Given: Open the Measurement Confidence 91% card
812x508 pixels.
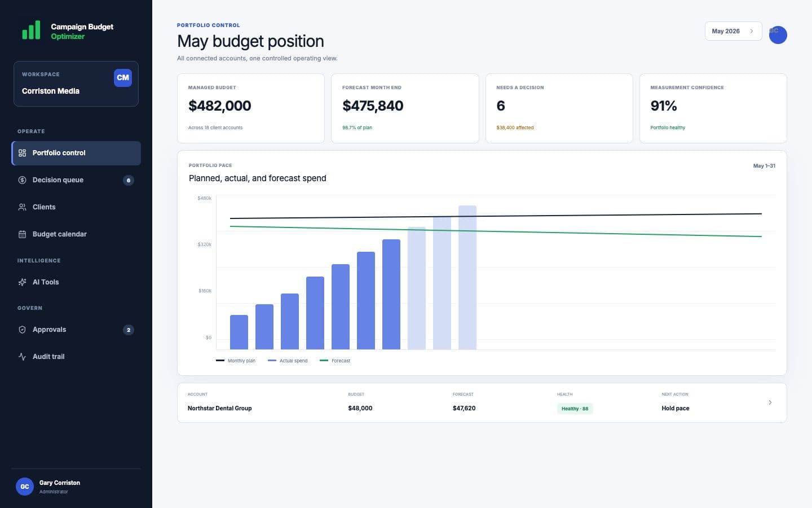Looking at the screenshot, I should [713, 108].
